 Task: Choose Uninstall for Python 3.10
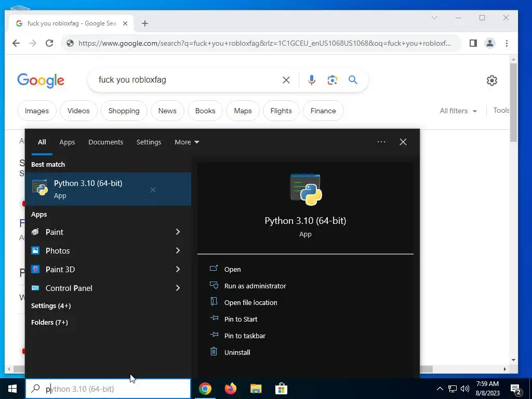(237, 353)
